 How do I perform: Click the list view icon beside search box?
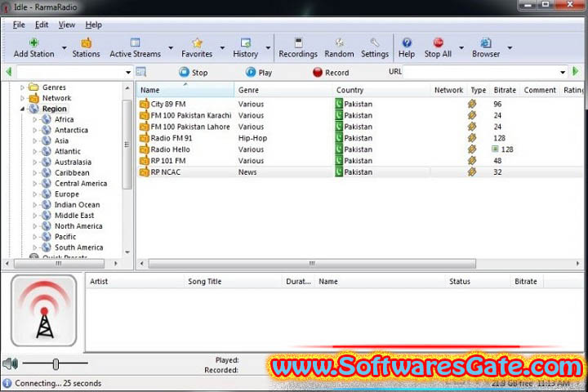click(141, 72)
